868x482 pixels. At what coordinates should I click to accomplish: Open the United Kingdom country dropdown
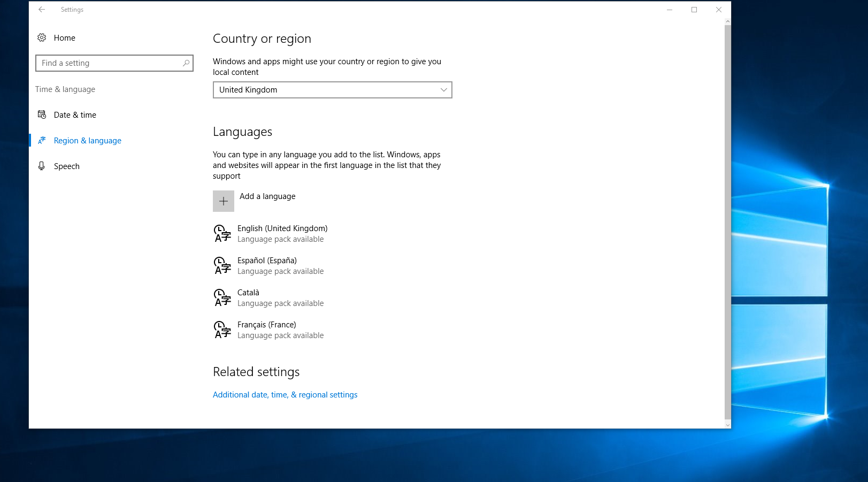point(333,90)
